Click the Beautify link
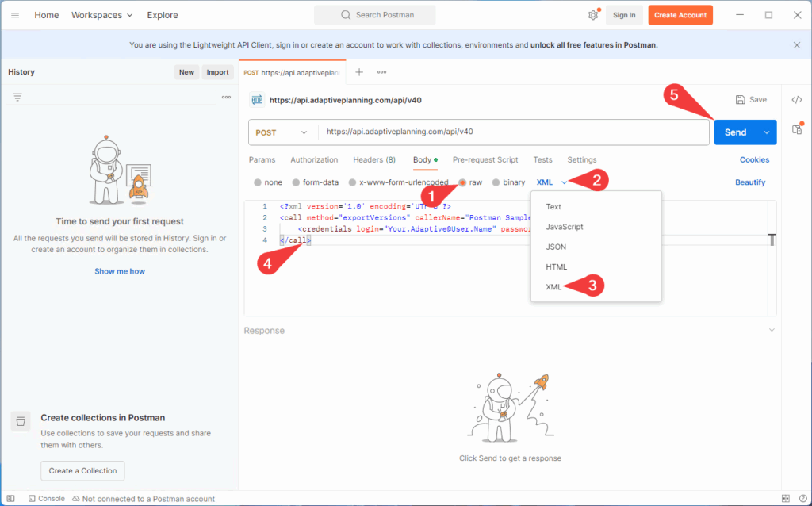This screenshot has width=812, height=506. (750, 182)
